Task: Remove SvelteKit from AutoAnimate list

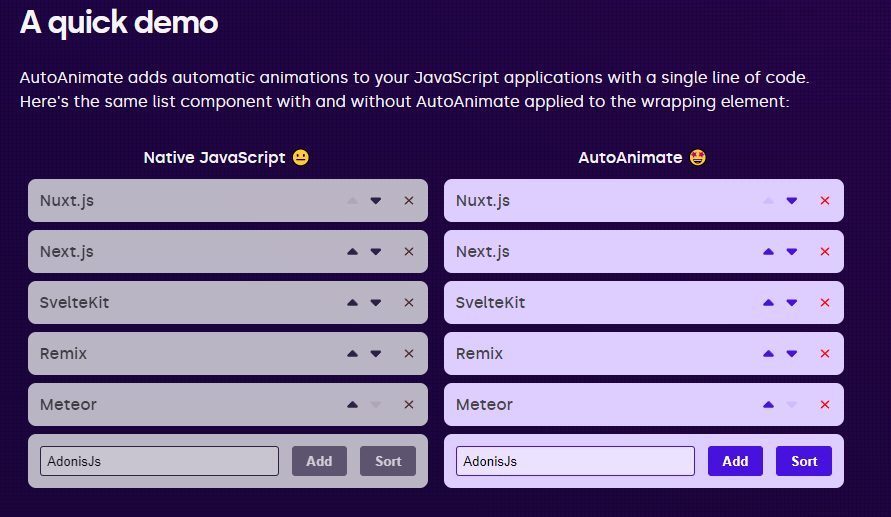Action: coord(825,303)
